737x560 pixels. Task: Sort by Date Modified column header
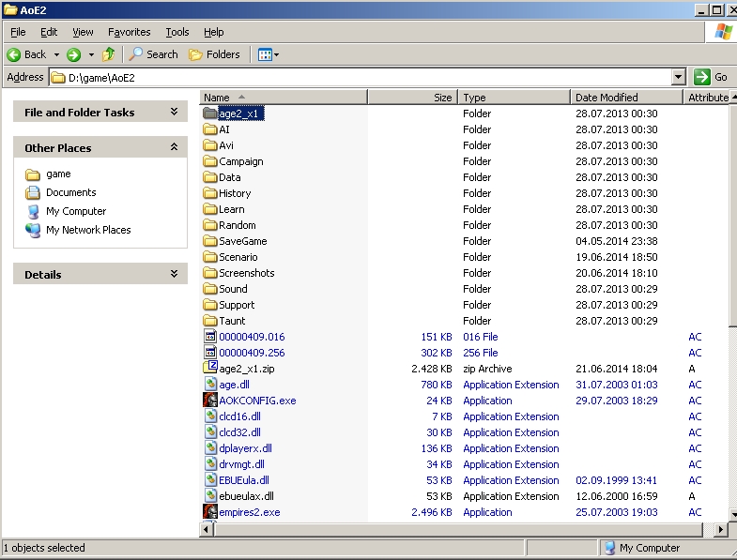pos(626,98)
